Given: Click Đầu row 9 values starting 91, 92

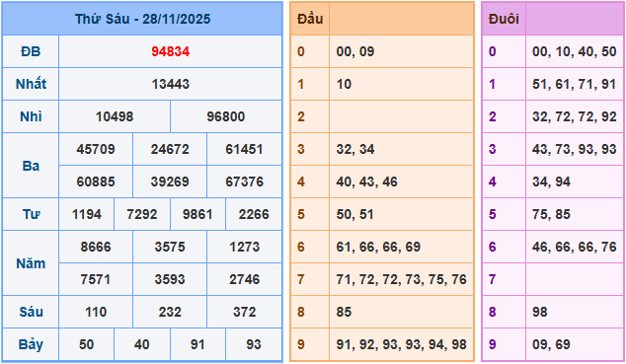Looking at the screenshot, I should pyautogui.click(x=401, y=344).
